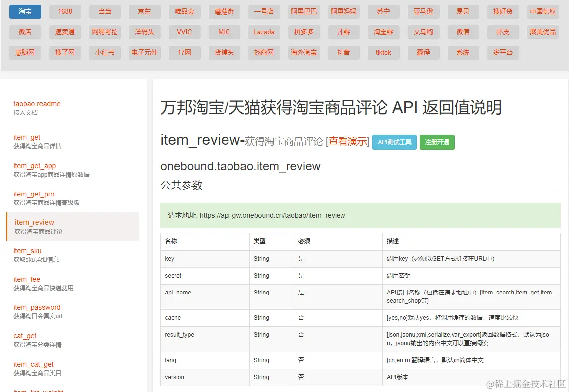Switch to the 小红书 tab
Image resolution: width=569 pixels, height=392 pixels.
pos(105,52)
